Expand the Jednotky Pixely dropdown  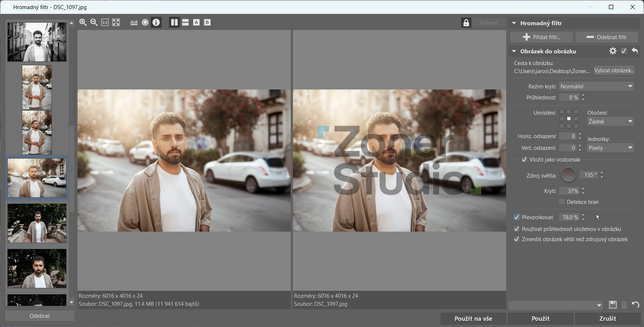point(610,148)
